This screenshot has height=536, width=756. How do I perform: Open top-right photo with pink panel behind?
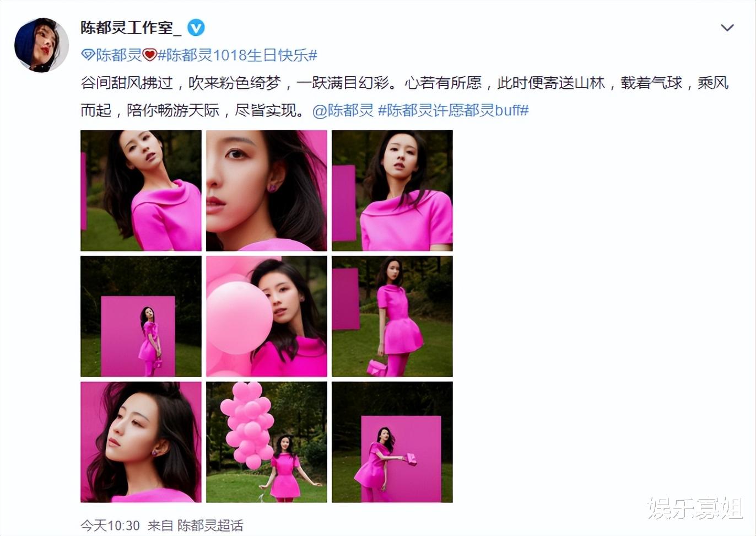pos(392,191)
